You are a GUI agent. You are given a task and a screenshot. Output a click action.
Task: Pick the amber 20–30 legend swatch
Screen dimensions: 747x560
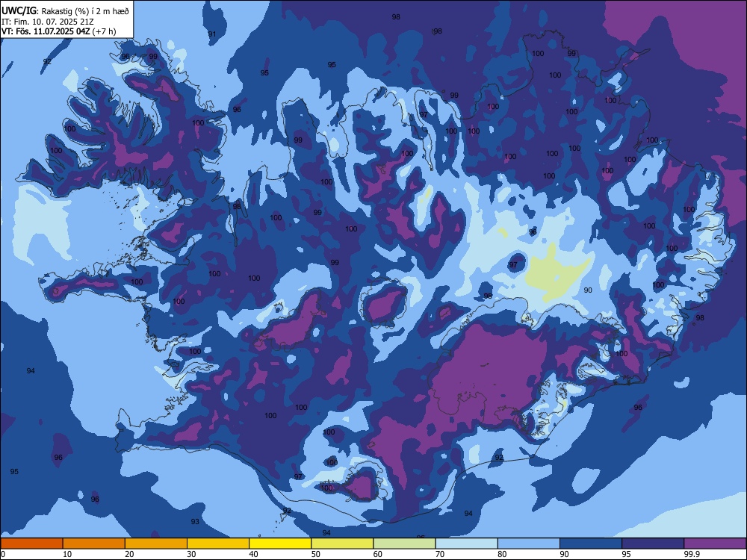point(156,544)
